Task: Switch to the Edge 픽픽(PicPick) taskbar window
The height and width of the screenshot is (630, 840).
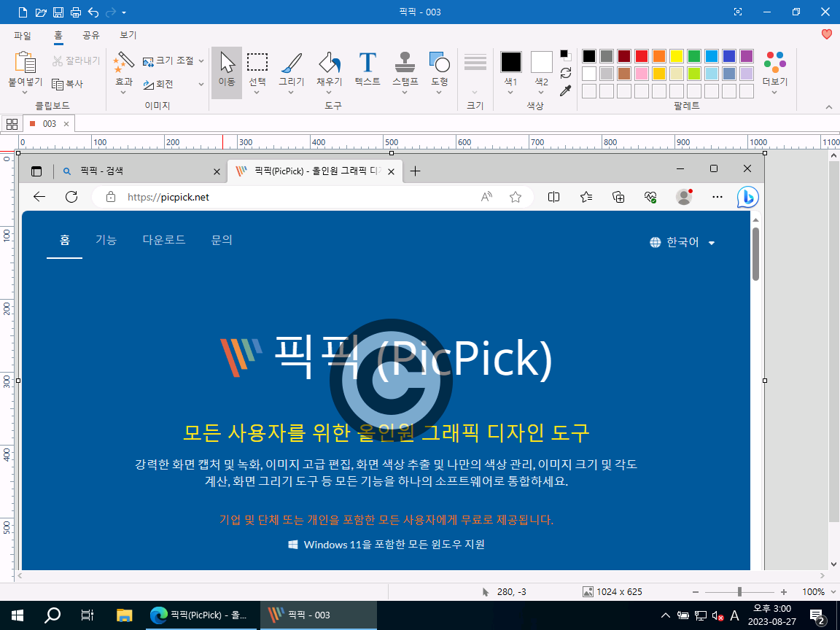Action: (203, 615)
